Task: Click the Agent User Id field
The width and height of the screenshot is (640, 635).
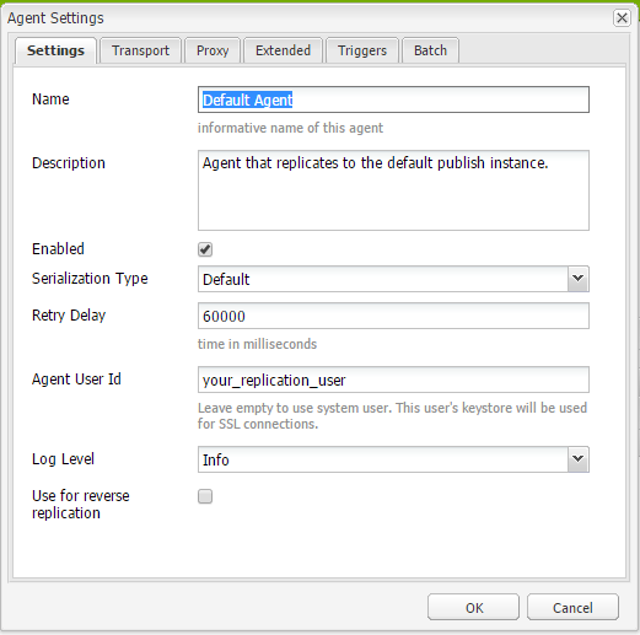Action: [393, 380]
